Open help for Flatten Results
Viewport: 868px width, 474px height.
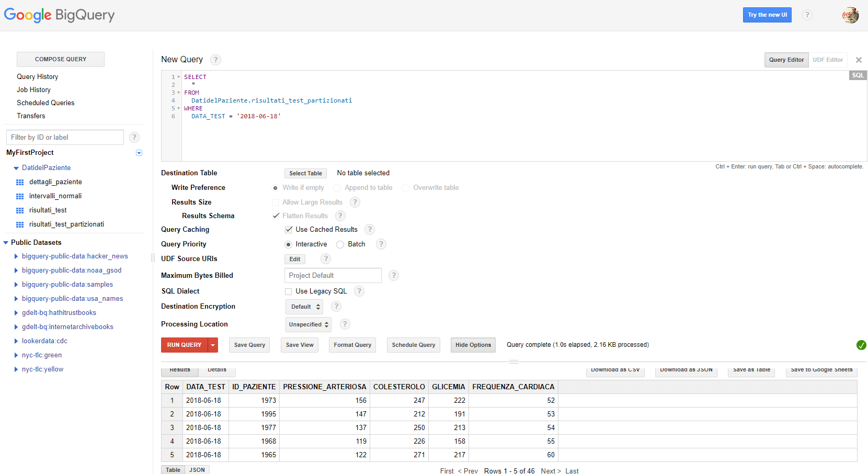point(340,216)
